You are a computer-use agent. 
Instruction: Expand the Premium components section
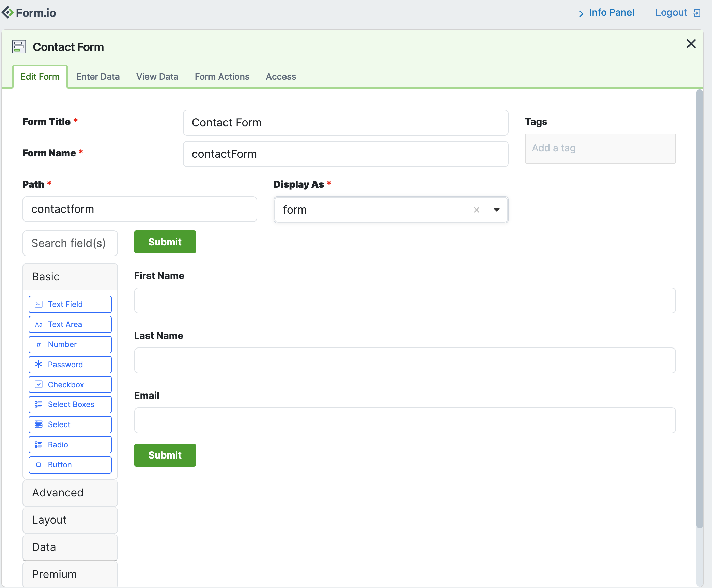[x=70, y=574]
